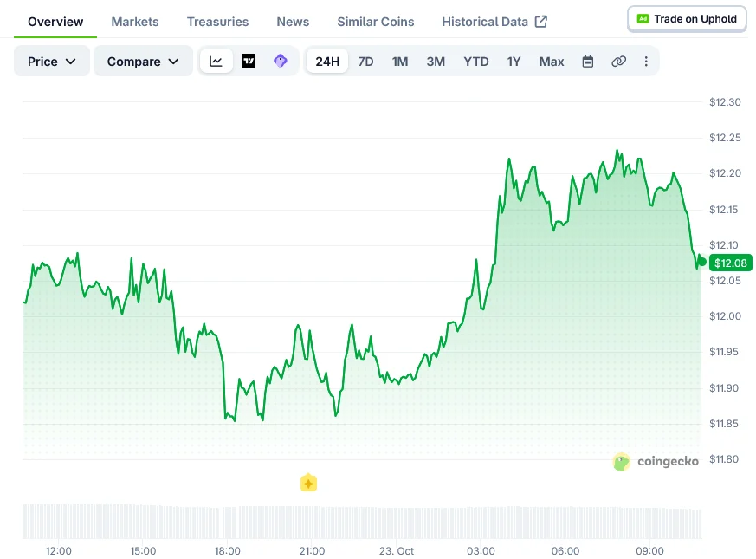Click the $12.30 axis label
The width and height of the screenshot is (756, 559).
pyautogui.click(x=725, y=102)
